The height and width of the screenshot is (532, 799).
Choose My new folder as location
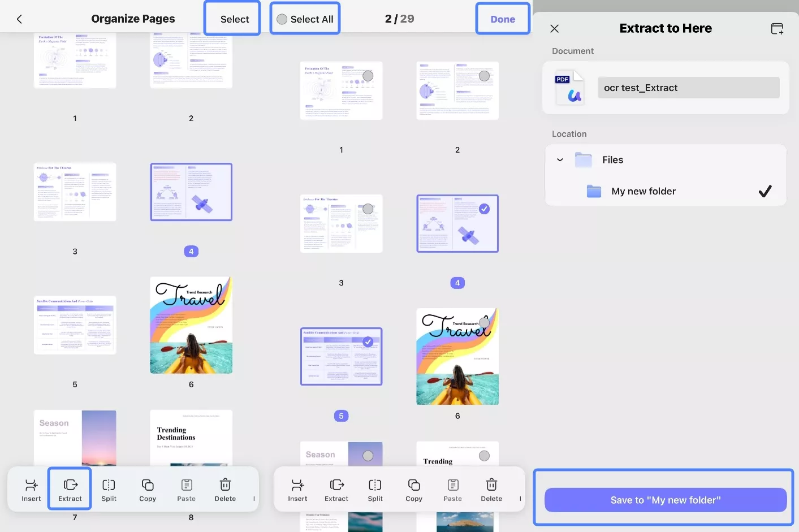point(643,191)
